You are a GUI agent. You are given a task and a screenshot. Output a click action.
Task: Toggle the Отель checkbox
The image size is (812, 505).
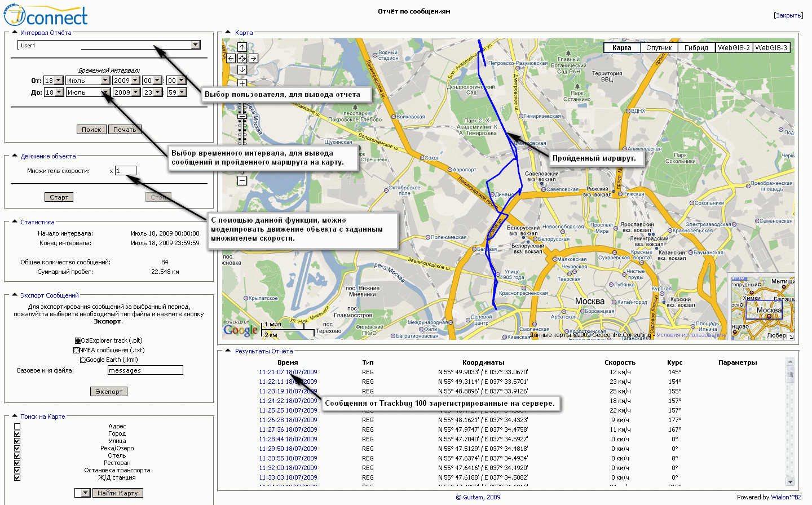[x=17, y=456]
